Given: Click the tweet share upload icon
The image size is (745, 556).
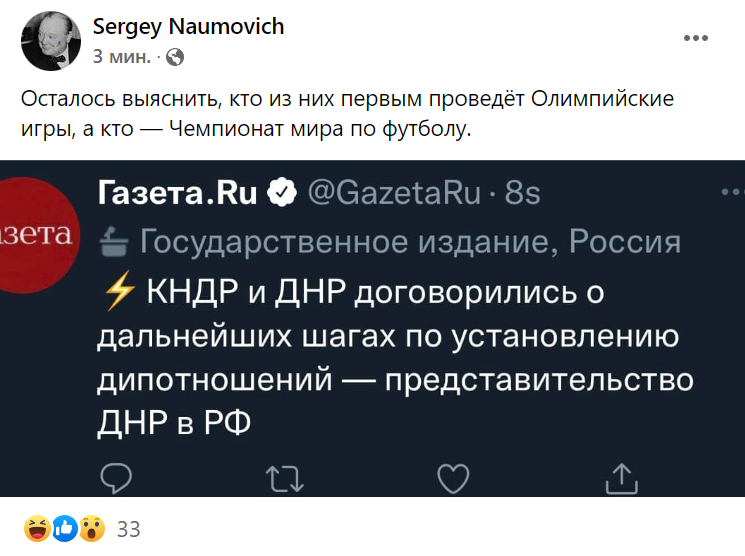Looking at the screenshot, I should [621, 479].
